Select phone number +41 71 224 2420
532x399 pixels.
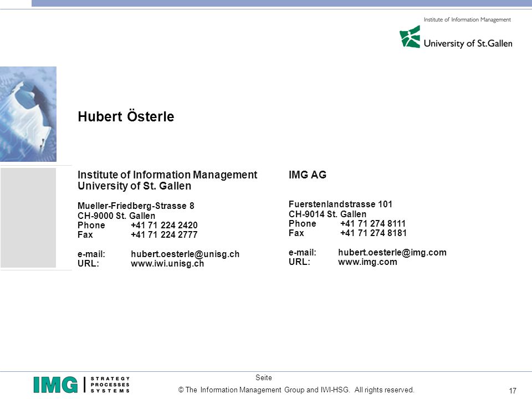164,226
